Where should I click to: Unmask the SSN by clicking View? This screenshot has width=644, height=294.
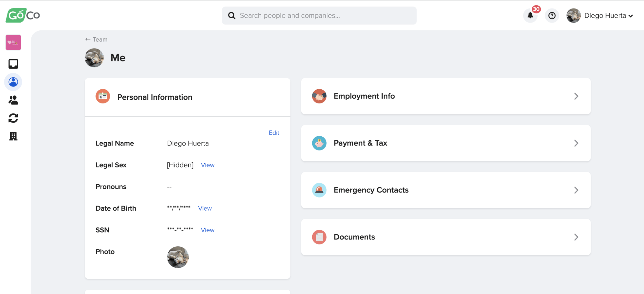pyautogui.click(x=207, y=230)
